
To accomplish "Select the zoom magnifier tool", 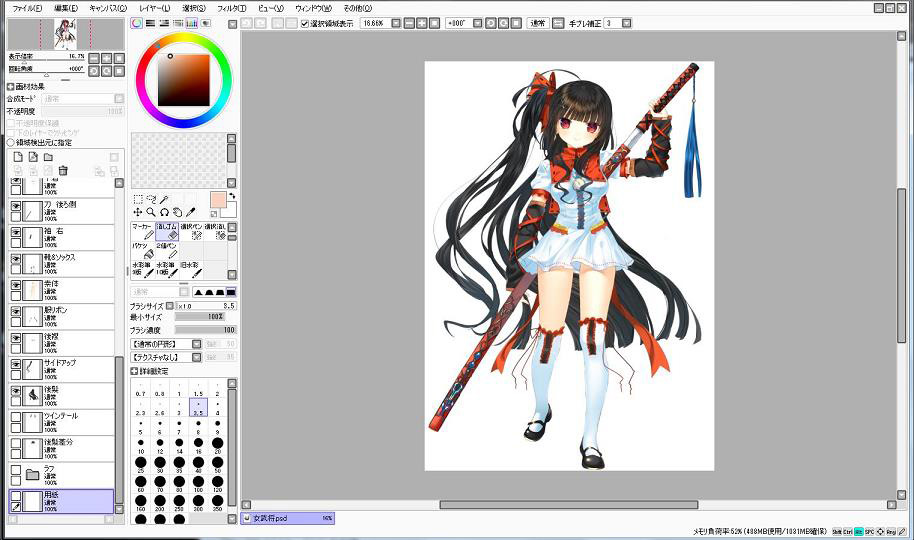I will click(x=151, y=212).
